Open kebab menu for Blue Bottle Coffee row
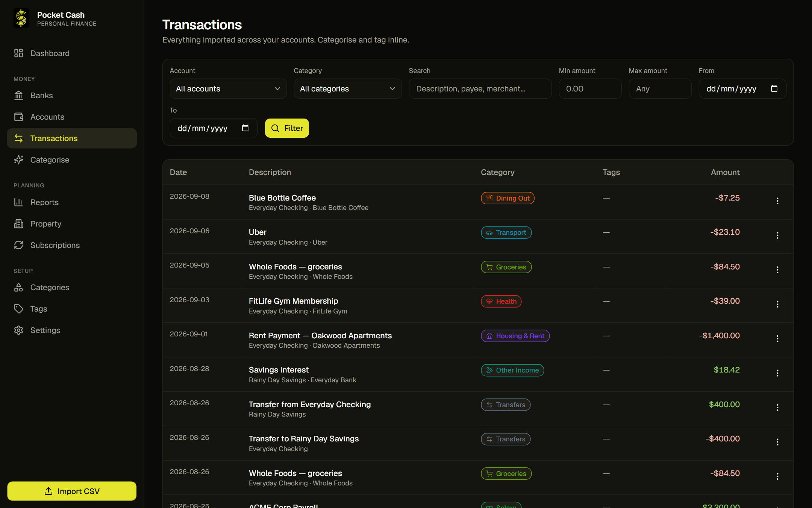 [777, 201]
